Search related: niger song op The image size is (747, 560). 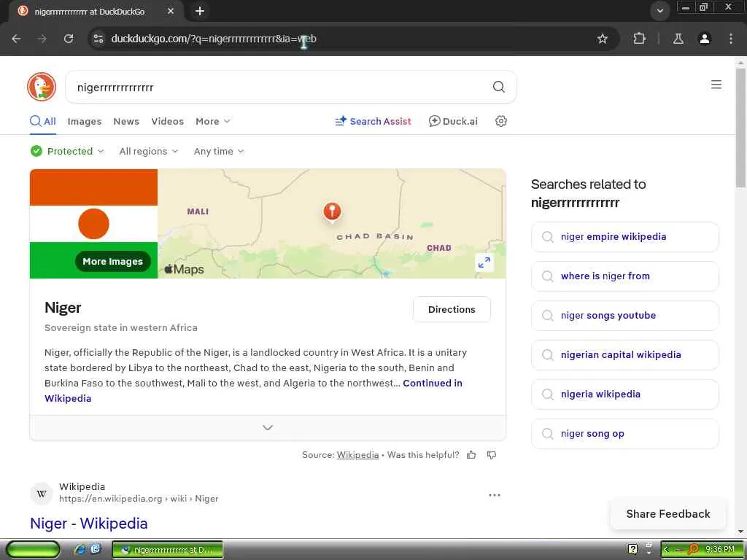pos(624,434)
